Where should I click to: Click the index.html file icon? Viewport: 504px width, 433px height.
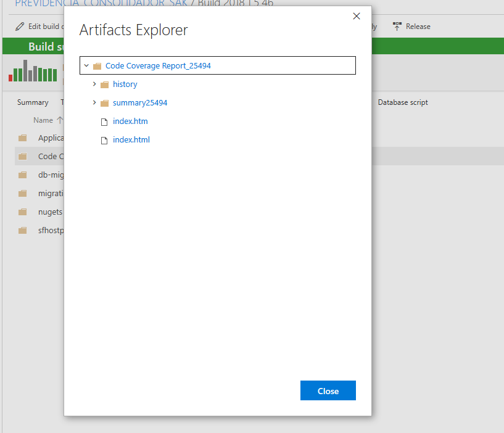(104, 141)
